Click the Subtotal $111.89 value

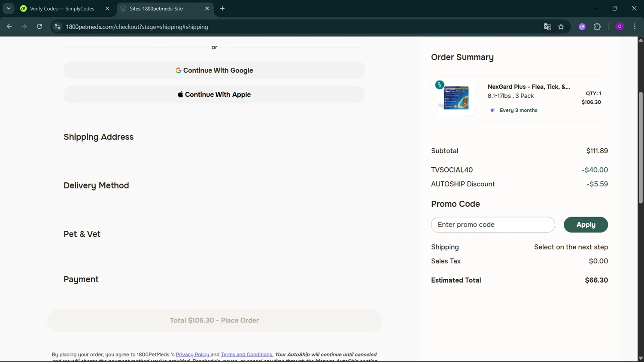(597, 151)
